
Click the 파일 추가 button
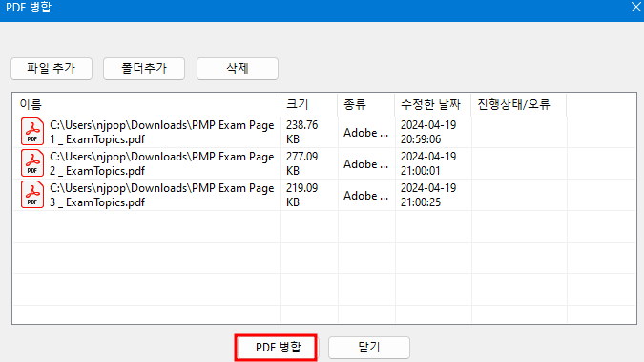click(x=52, y=68)
